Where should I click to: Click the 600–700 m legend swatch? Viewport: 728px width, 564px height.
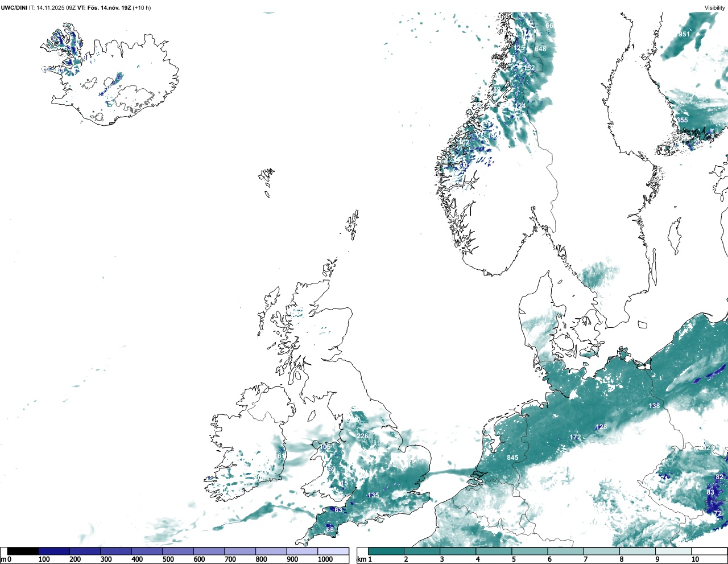coord(209,551)
